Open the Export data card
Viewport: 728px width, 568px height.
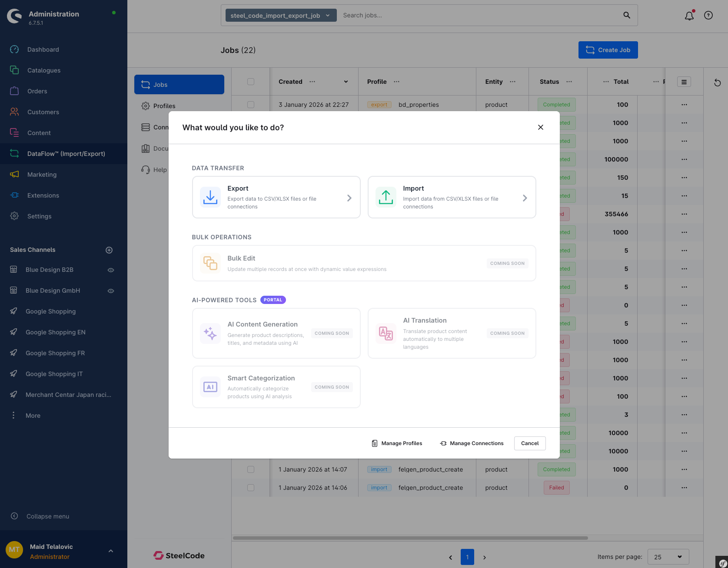coord(276,197)
